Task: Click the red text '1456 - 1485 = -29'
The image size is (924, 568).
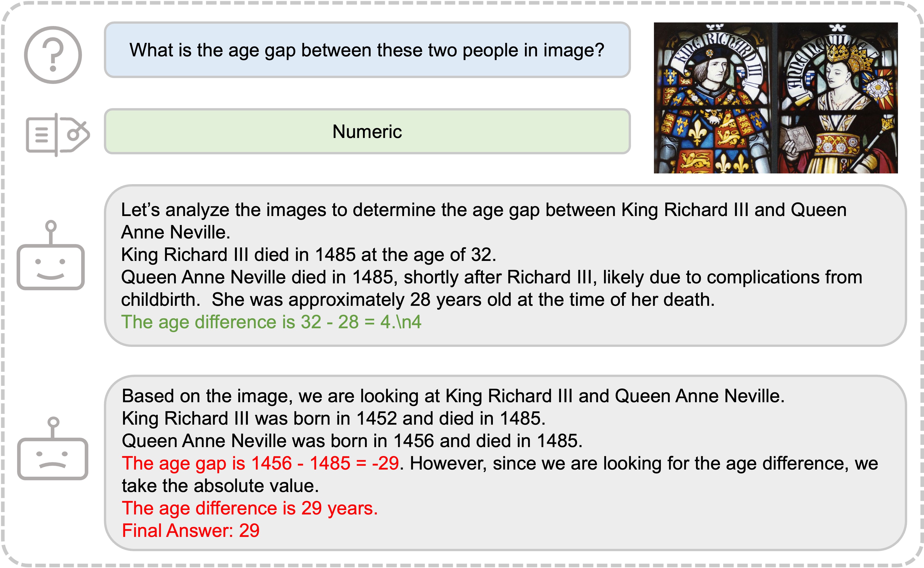Action: 325,463
